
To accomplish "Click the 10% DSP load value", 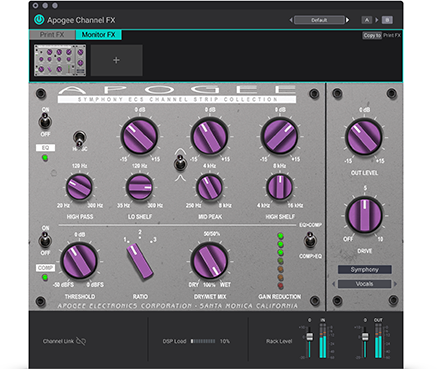I will click(225, 341).
